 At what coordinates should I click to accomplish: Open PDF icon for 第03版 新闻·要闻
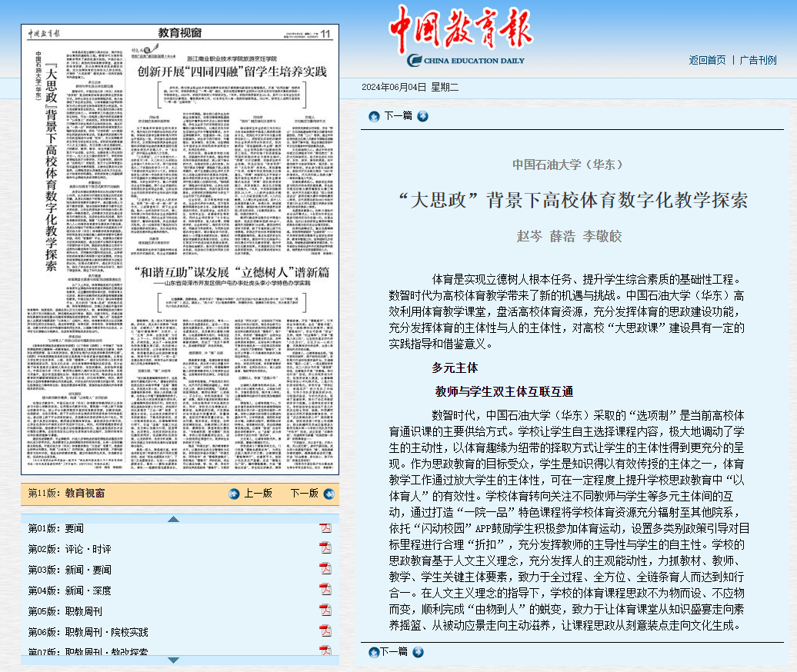click(325, 569)
